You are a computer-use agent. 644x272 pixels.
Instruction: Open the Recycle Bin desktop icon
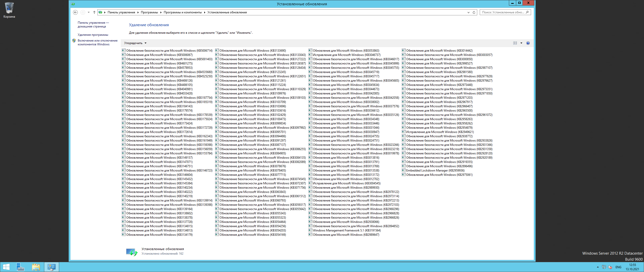(x=9, y=11)
